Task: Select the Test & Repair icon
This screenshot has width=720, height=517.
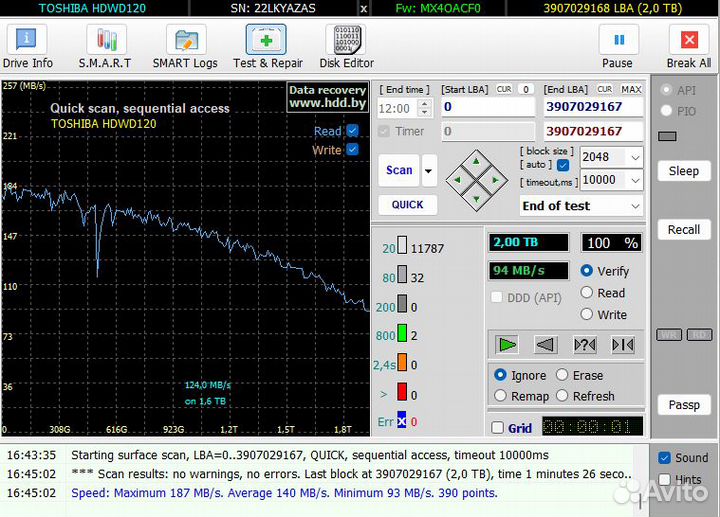Action: [x=266, y=39]
